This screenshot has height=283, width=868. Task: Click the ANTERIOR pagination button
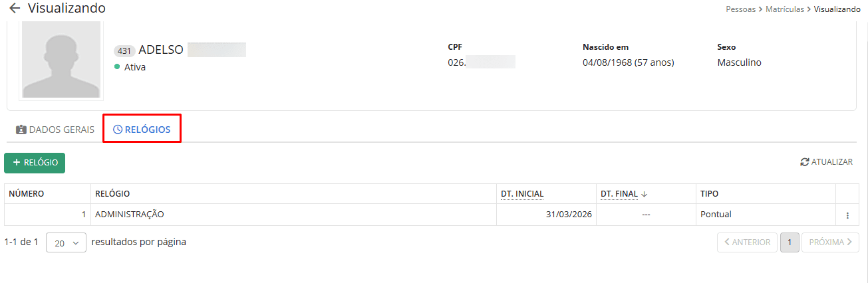(748, 242)
